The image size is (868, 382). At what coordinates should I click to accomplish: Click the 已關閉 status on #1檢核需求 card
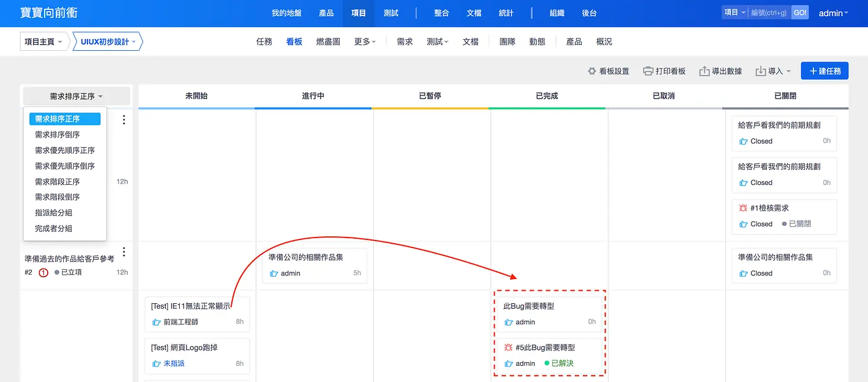(797, 224)
